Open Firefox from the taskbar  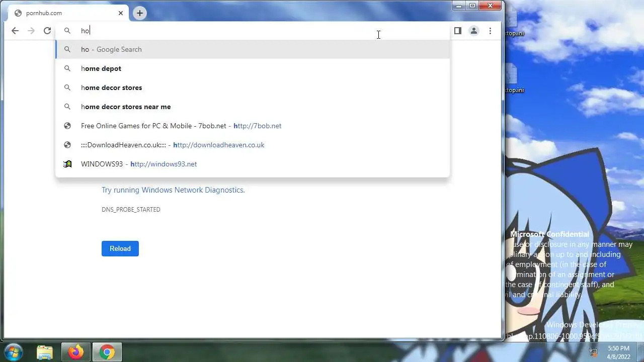click(76, 352)
